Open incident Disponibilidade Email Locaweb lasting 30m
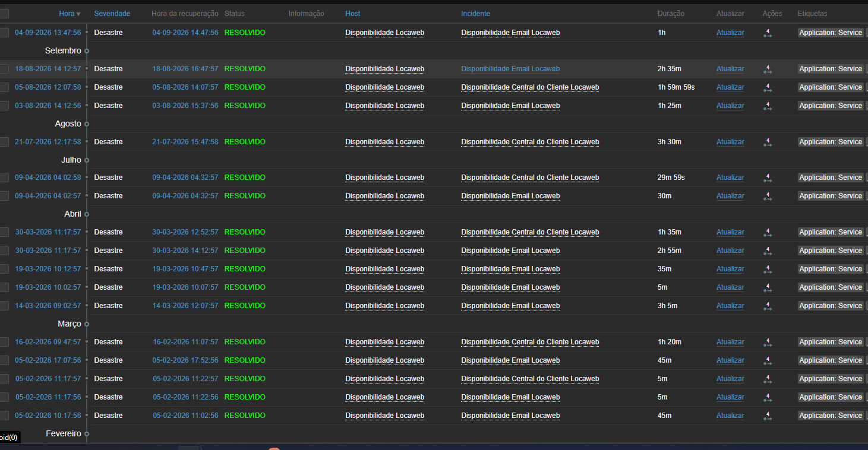This screenshot has height=450, width=868. click(x=510, y=196)
